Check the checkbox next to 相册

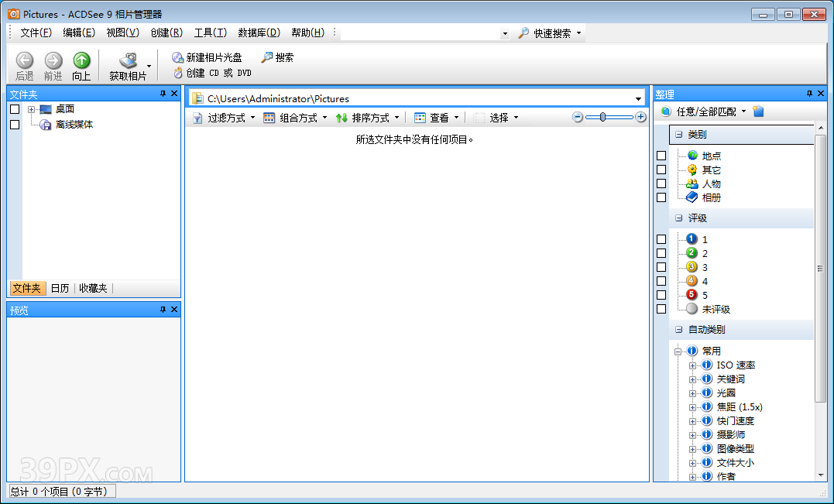click(661, 197)
